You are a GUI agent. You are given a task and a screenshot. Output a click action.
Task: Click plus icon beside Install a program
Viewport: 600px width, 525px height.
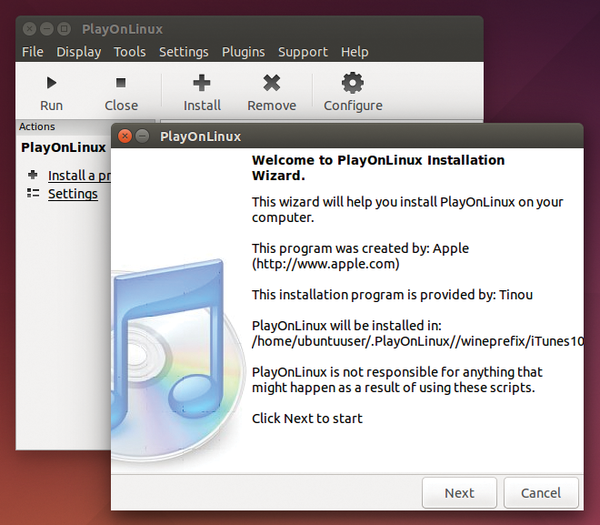click(x=33, y=175)
